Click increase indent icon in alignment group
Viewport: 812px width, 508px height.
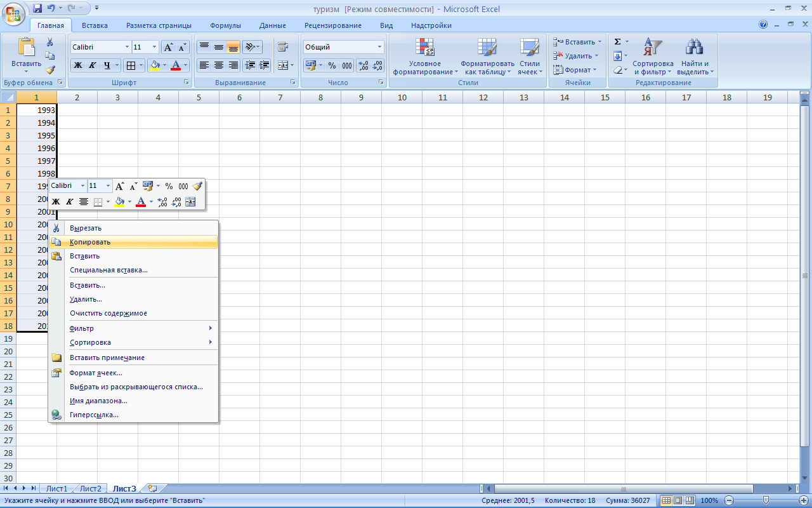(265, 65)
